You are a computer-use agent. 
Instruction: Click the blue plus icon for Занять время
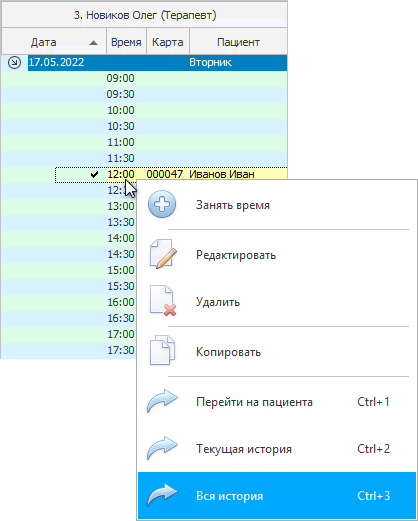pos(162,204)
